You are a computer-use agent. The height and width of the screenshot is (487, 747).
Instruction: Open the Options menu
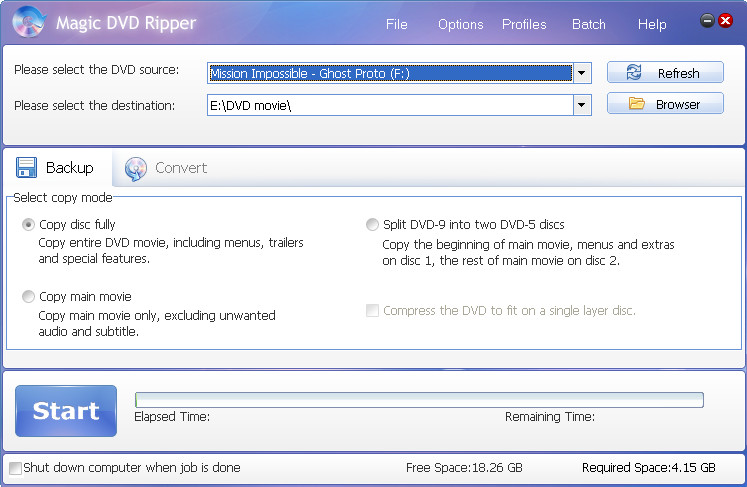[460, 24]
